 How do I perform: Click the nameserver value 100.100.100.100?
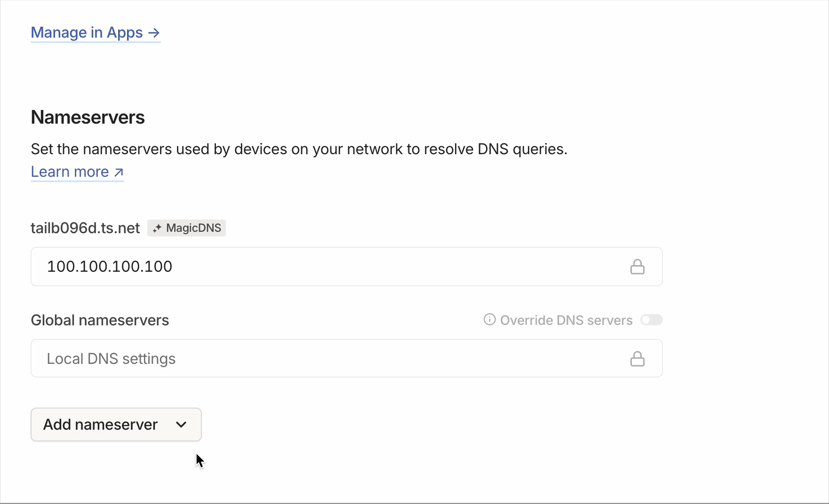point(109,267)
